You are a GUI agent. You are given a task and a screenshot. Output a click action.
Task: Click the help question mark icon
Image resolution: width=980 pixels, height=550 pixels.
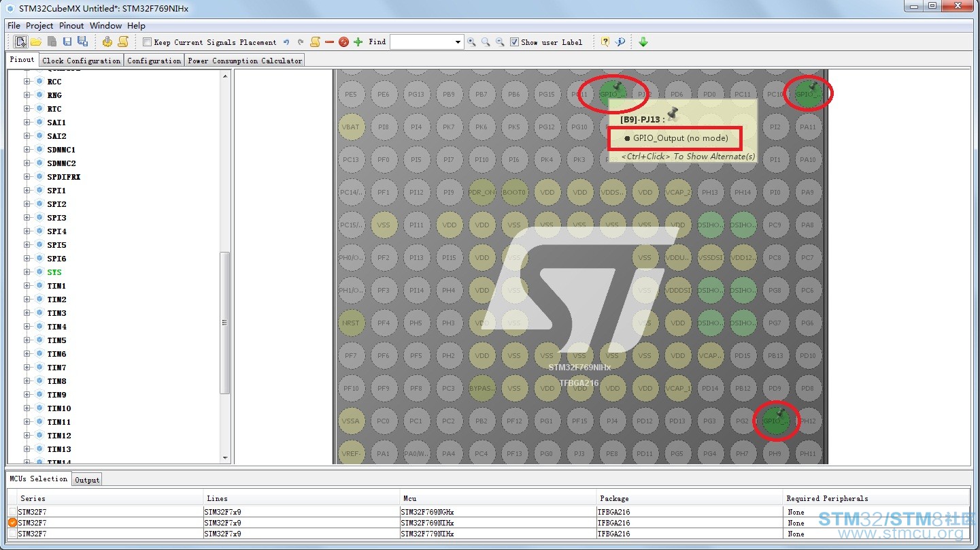[605, 42]
